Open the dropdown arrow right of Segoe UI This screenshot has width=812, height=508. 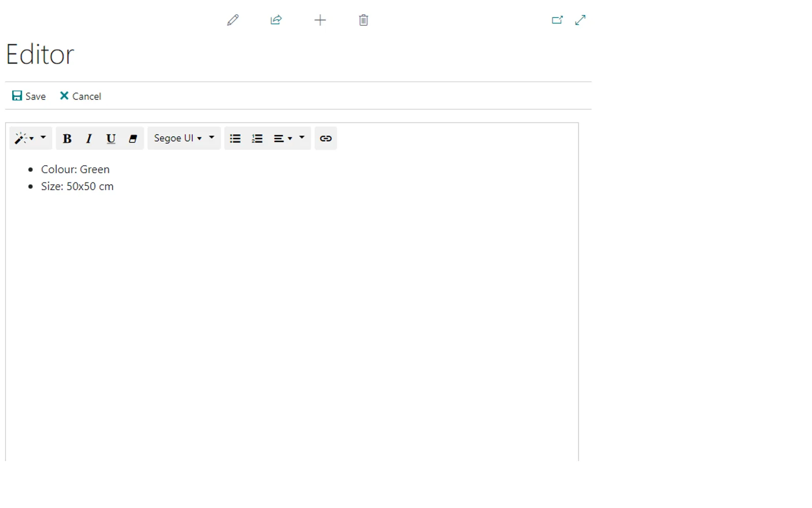212,138
